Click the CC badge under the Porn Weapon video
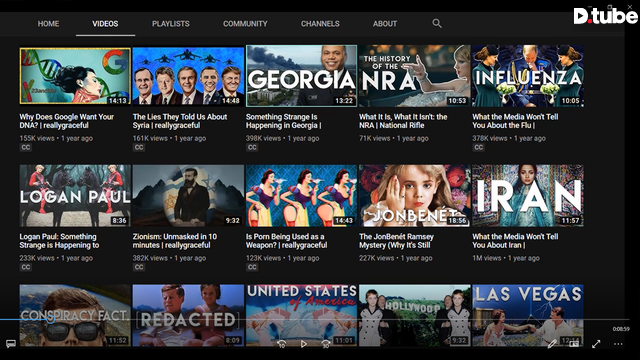Screen dimensions: 640x360 pos(252,267)
